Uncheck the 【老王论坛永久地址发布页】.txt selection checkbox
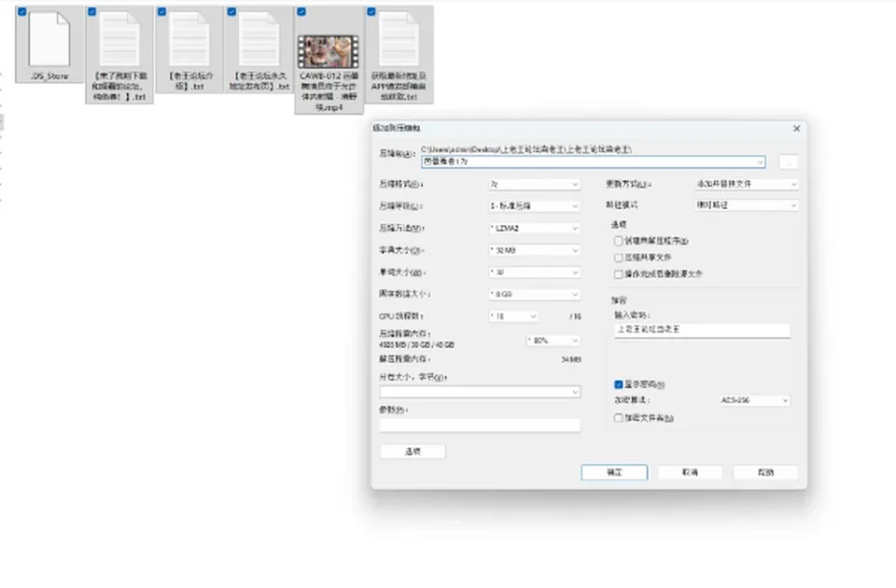Screen dimensions: 896x588 [232, 12]
